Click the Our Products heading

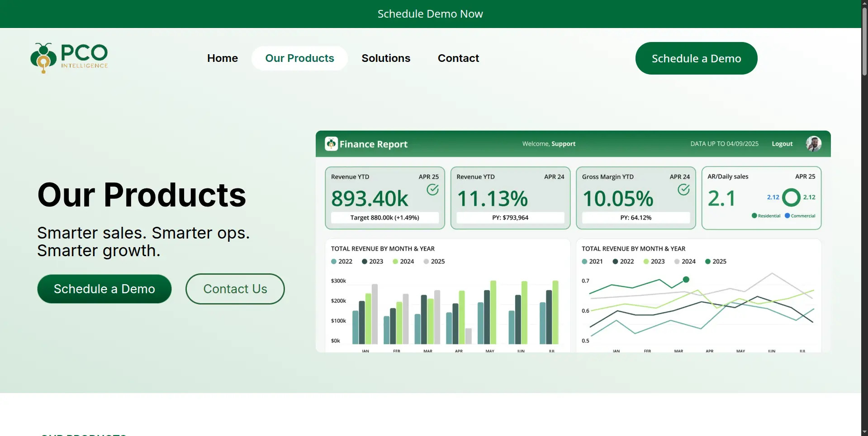coord(142,195)
